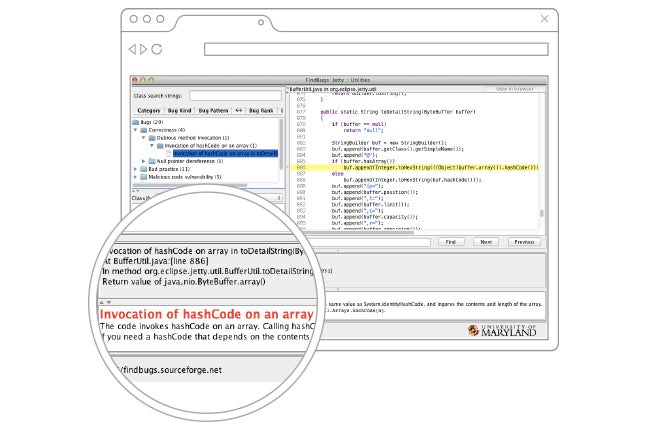Click the bug tree vertical scrollbar
Image resolution: width=650 pixels, height=429 pixels.
click(281, 144)
